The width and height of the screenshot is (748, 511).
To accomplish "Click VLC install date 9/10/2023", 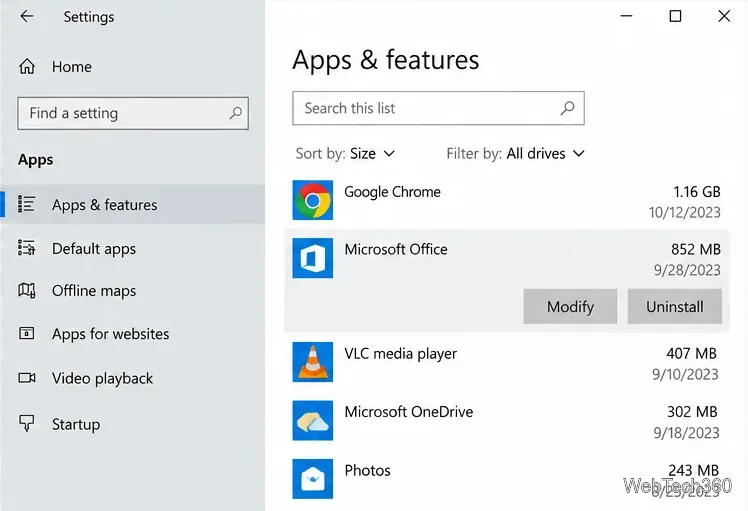I will [x=685, y=375].
